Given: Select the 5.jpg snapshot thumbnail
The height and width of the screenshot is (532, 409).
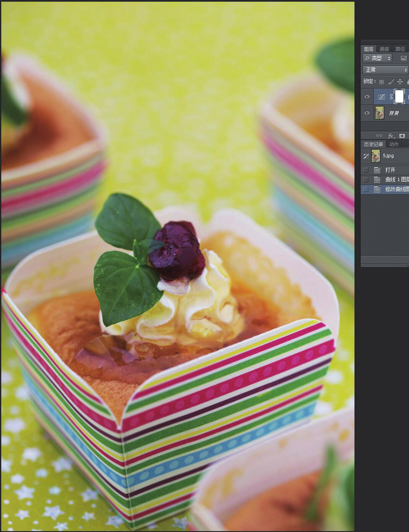Looking at the screenshot, I should pyautogui.click(x=376, y=156).
